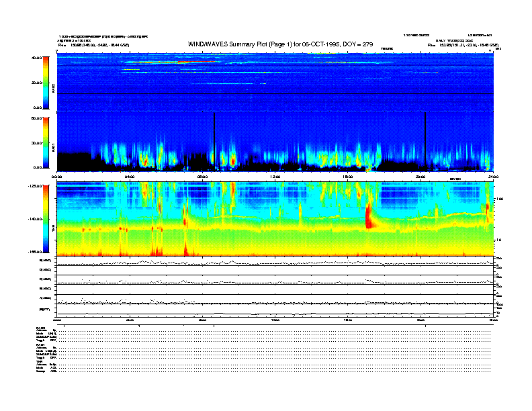Click the long red emission streak in the top spectrogram
The width and height of the screenshot is (532, 411).
click(x=173, y=62)
